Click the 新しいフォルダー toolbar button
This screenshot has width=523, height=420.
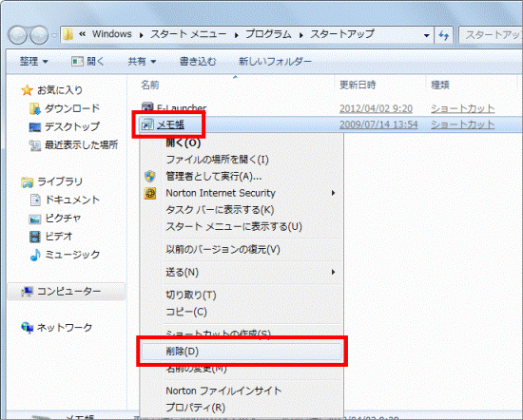(275, 62)
